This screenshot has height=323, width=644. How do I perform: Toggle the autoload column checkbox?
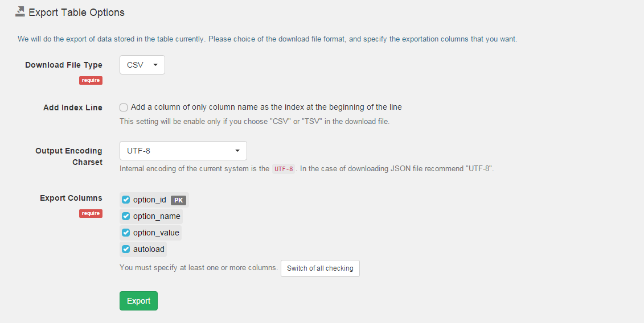click(x=126, y=249)
